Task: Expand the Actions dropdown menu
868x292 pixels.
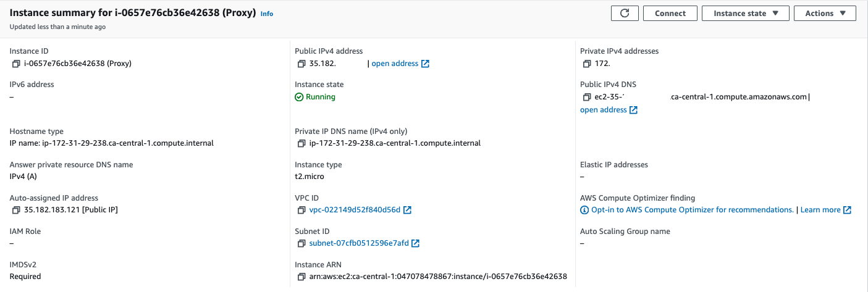Action: 825,14
